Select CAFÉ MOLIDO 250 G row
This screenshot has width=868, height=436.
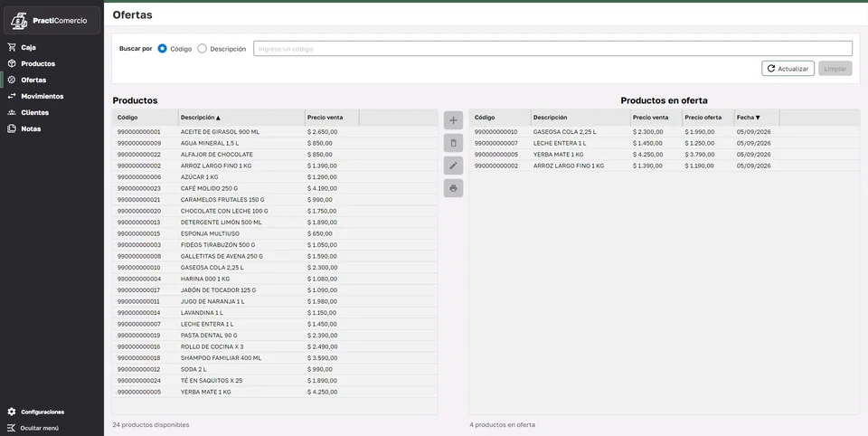(x=275, y=188)
